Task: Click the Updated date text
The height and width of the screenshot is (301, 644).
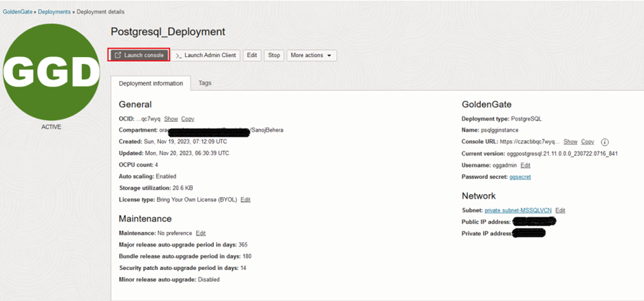Action: tap(187, 153)
